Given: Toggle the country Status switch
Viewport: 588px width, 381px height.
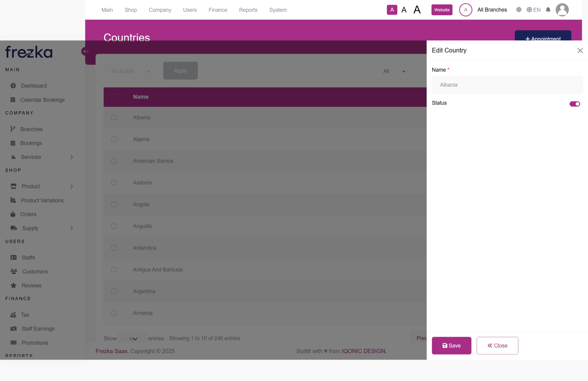Looking at the screenshot, I should pos(575,104).
